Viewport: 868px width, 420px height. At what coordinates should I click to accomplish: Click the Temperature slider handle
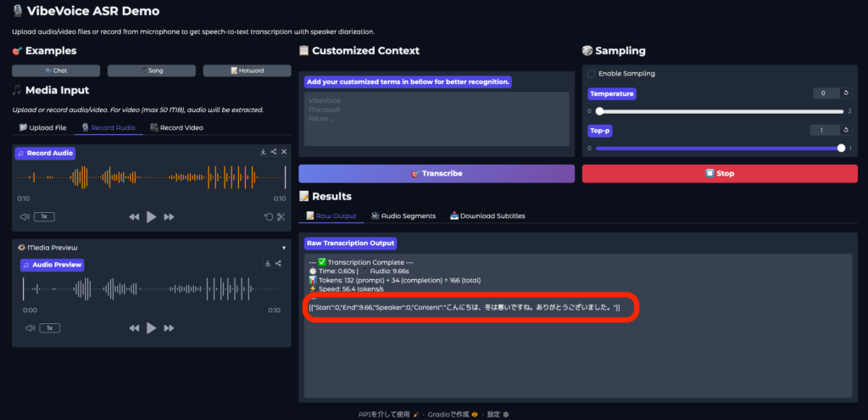click(x=599, y=111)
